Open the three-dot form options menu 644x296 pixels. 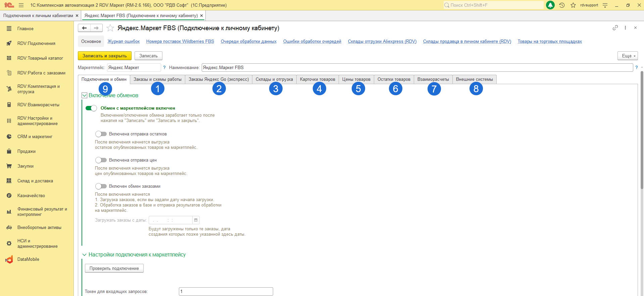tap(625, 28)
